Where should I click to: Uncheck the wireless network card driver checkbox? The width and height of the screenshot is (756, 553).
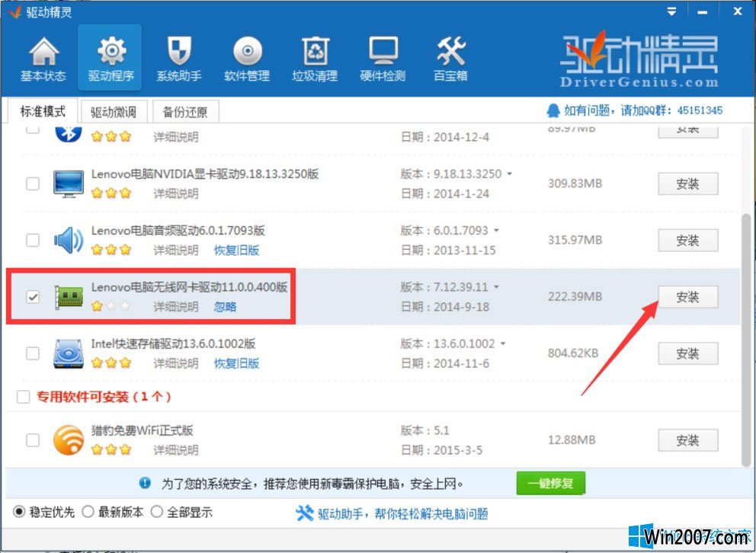33,297
